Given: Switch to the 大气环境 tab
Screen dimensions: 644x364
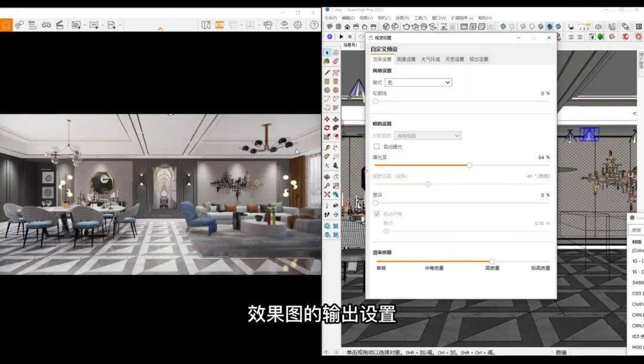Looking at the screenshot, I should (431, 59).
